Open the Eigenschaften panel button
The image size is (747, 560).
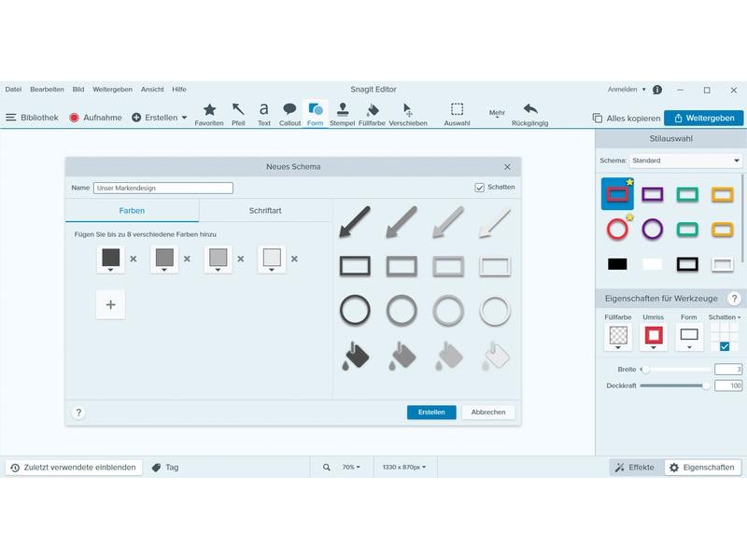tap(702, 468)
